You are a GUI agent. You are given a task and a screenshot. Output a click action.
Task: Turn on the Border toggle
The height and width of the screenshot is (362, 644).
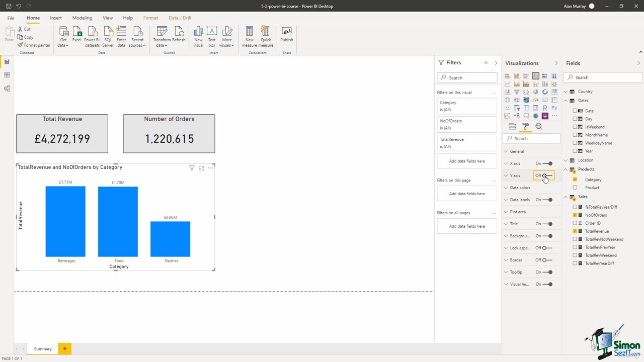547,260
